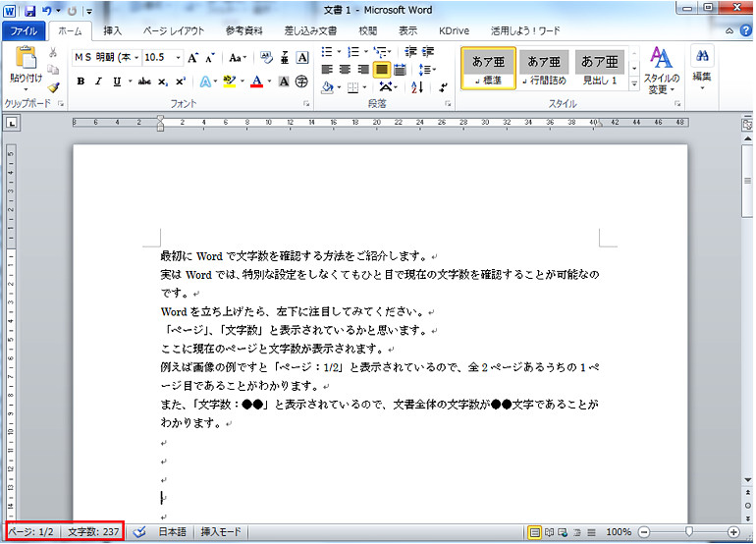The height and width of the screenshot is (544, 756).
Task: Click スタイルの変更 button
Action: [x=662, y=71]
